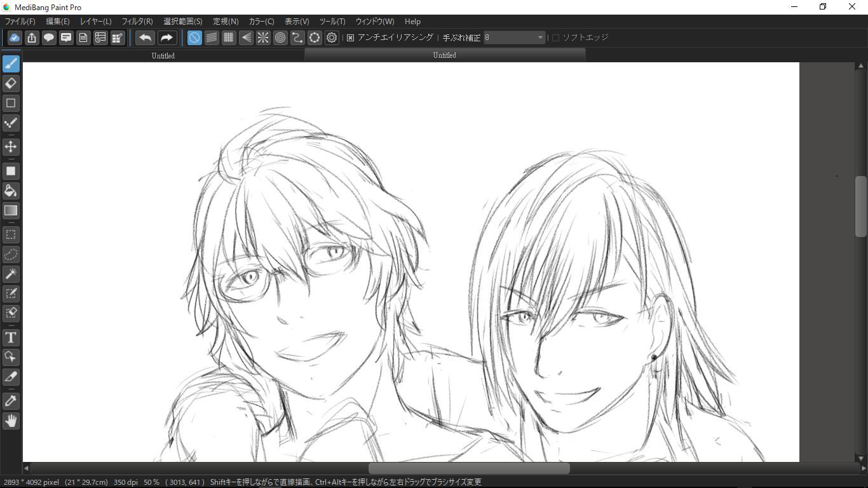Click the square comment bubble icon
Screen dimensions: 868x488
[66, 37]
